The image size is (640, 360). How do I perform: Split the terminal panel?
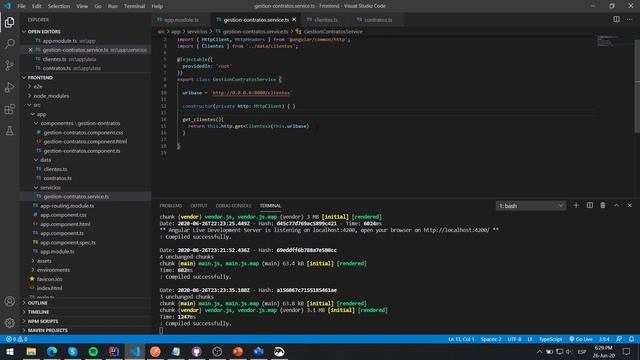(590, 205)
